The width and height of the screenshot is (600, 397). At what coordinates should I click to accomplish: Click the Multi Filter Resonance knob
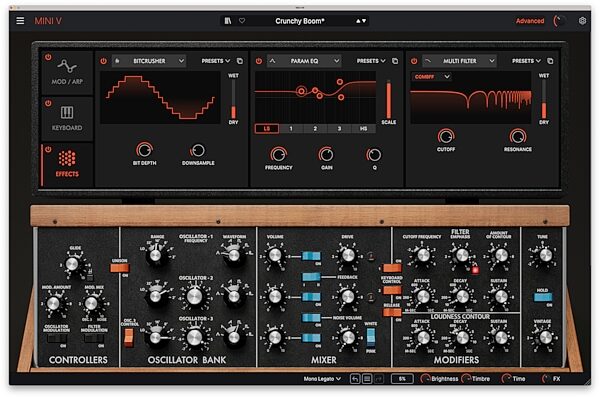pyautogui.click(x=517, y=136)
